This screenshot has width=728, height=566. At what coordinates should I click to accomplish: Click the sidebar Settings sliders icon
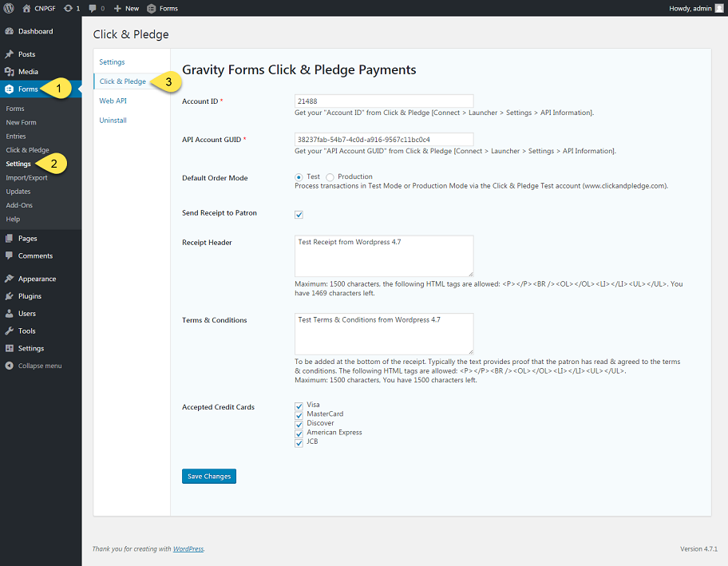tap(10, 348)
